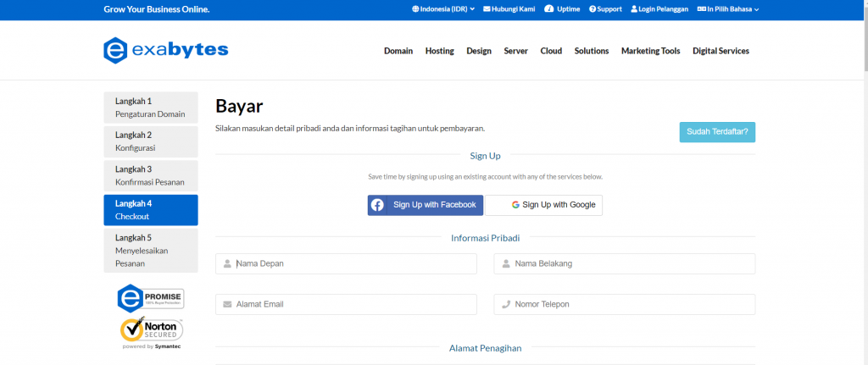Click the Bayar page heading
Screen dimensions: 868x365
pos(239,106)
